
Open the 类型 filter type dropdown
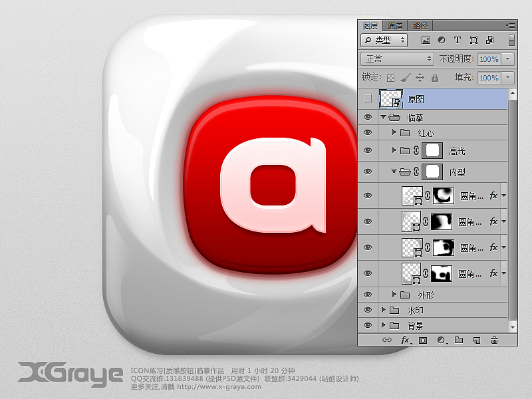click(x=384, y=40)
